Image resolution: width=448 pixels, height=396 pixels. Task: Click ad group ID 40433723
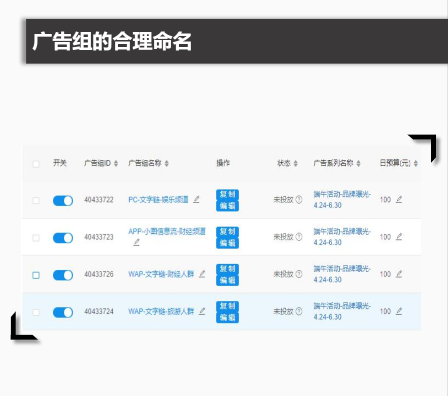tap(99, 237)
